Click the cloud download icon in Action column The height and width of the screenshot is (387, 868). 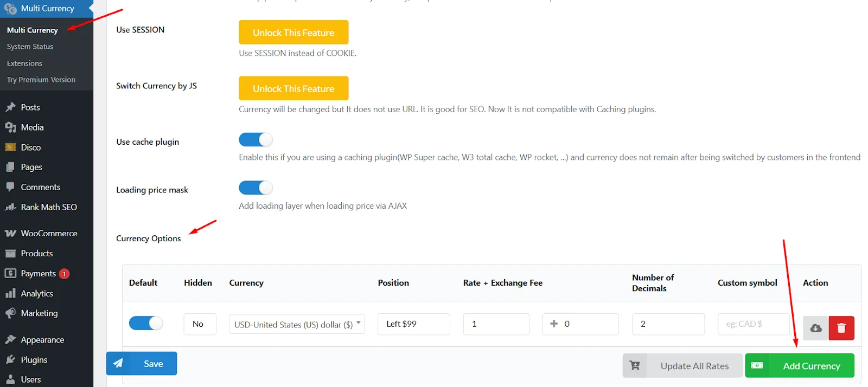[815, 328]
